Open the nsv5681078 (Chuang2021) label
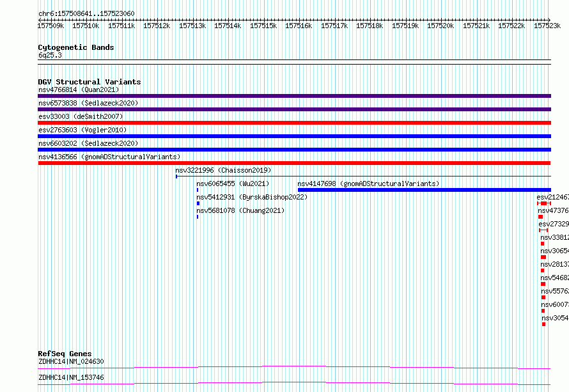The image size is (569, 392). (x=240, y=210)
